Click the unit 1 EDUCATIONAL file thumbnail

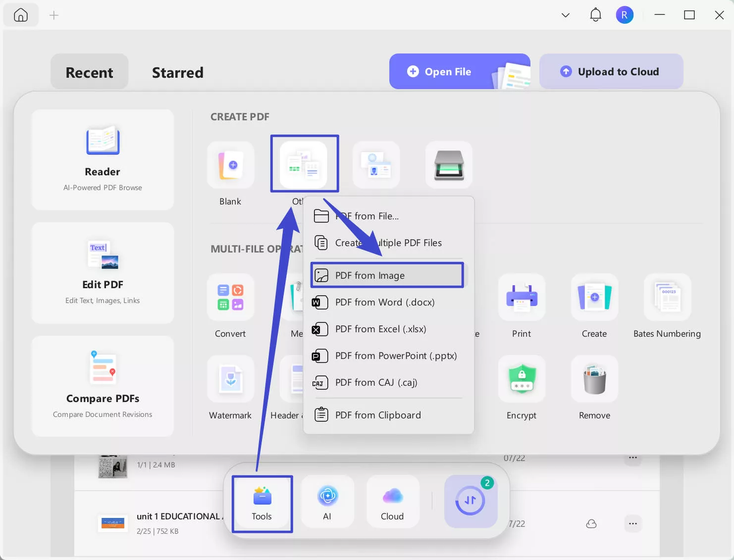[112, 523]
